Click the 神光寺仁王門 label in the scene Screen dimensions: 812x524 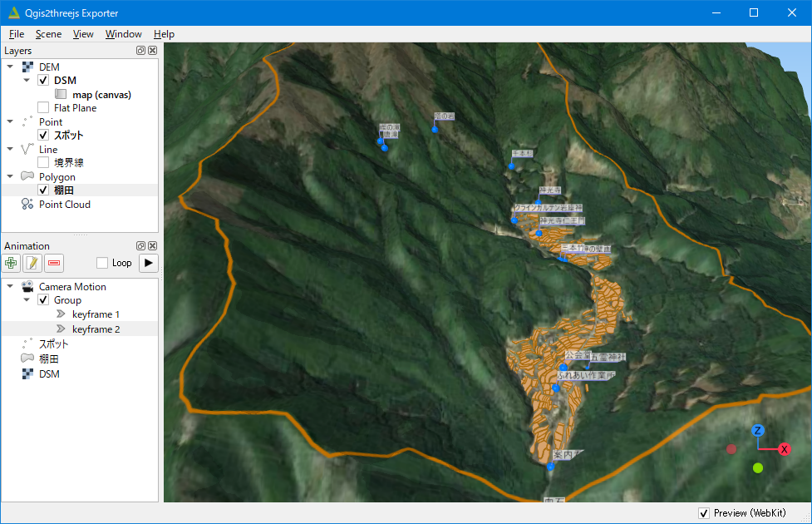coord(562,220)
